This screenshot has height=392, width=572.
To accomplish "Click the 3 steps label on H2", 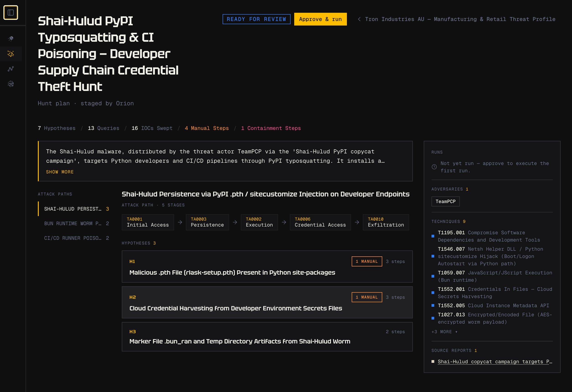I will [395, 297].
